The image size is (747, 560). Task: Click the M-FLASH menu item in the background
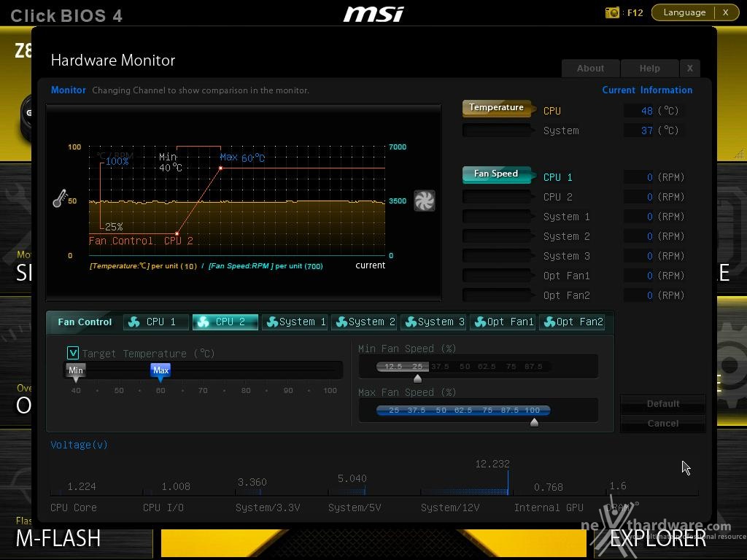pos(58,538)
